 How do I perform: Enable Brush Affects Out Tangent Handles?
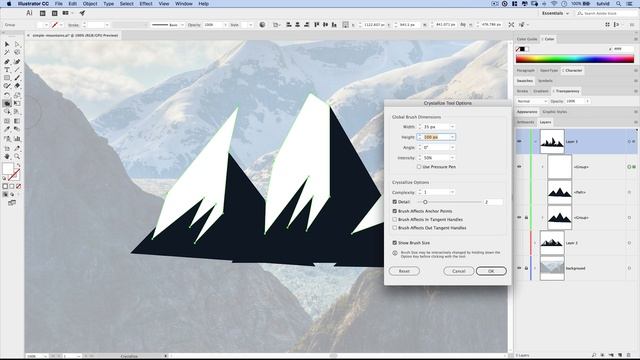point(395,228)
